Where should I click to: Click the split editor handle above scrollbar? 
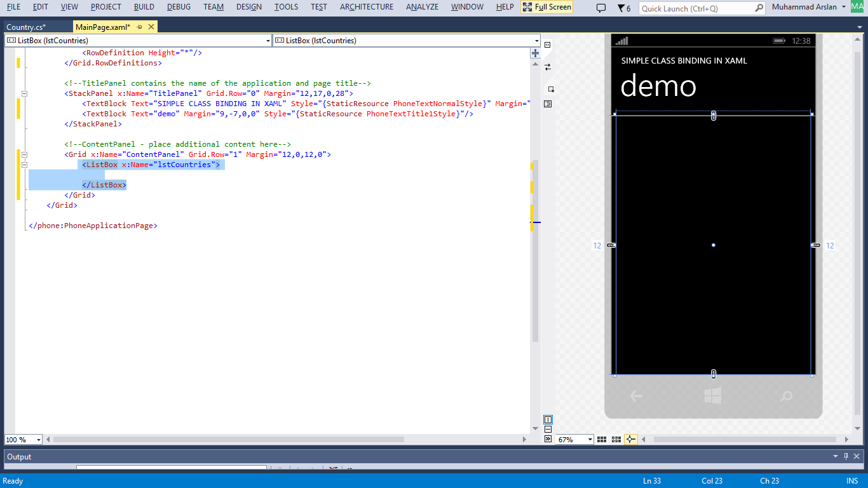[x=535, y=53]
